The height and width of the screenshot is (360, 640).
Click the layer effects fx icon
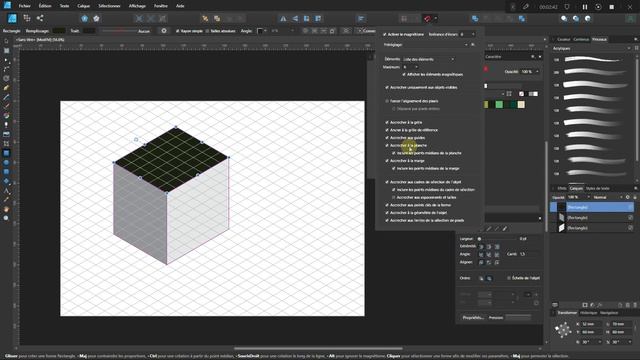pyautogui.click(x=600, y=305)
